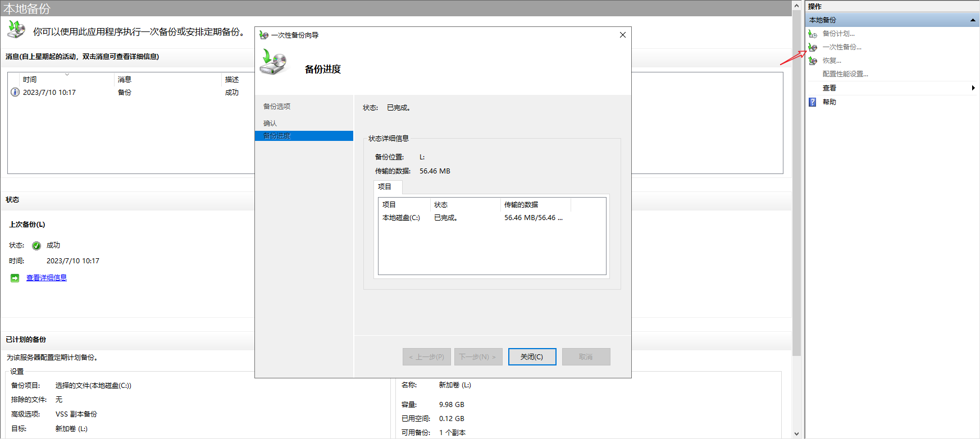The width and height of the screenshot is (980, 439).
Task: Click the info icon beside 2023/7/10 10:17 message
Action: [x=15, y=92]
